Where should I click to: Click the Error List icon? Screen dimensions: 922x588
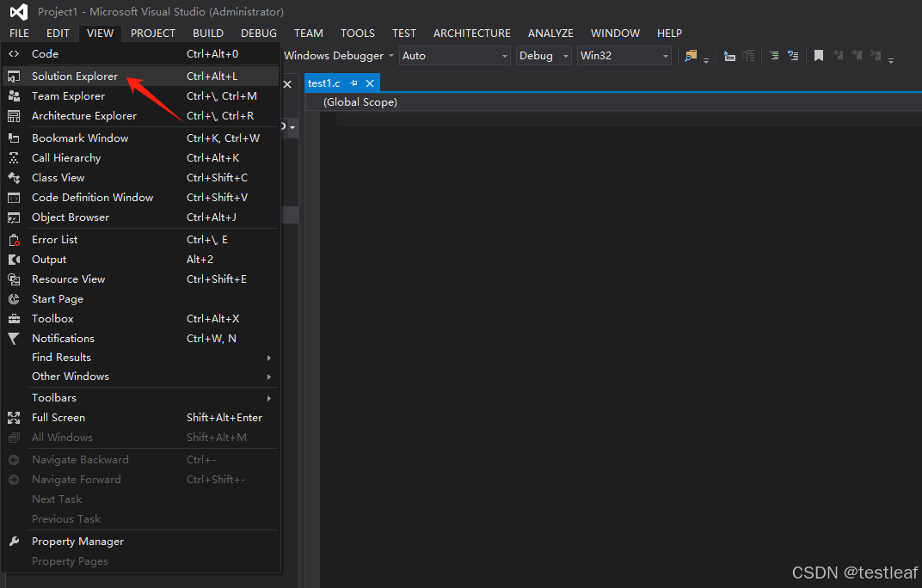[14, 240]
